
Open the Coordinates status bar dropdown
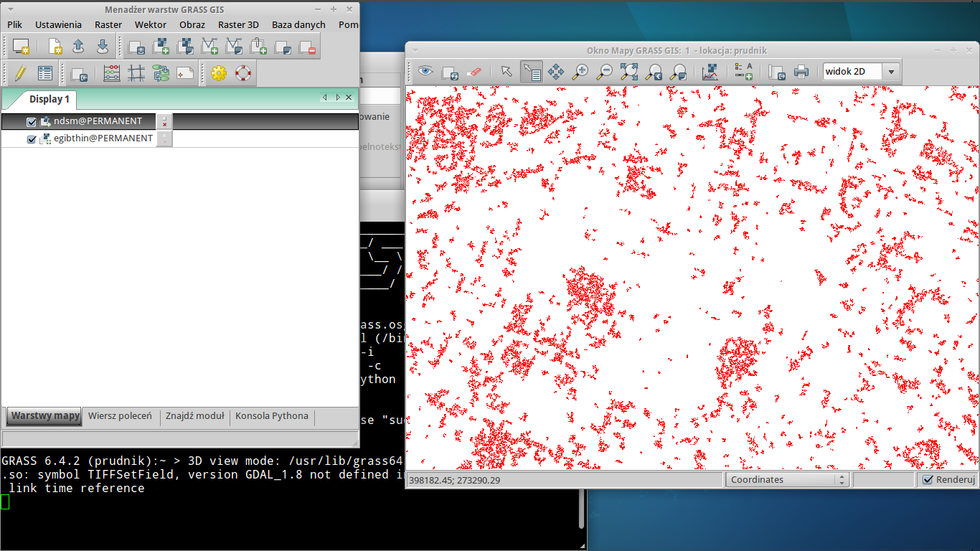pyautogui.click(x=787, y=479)
